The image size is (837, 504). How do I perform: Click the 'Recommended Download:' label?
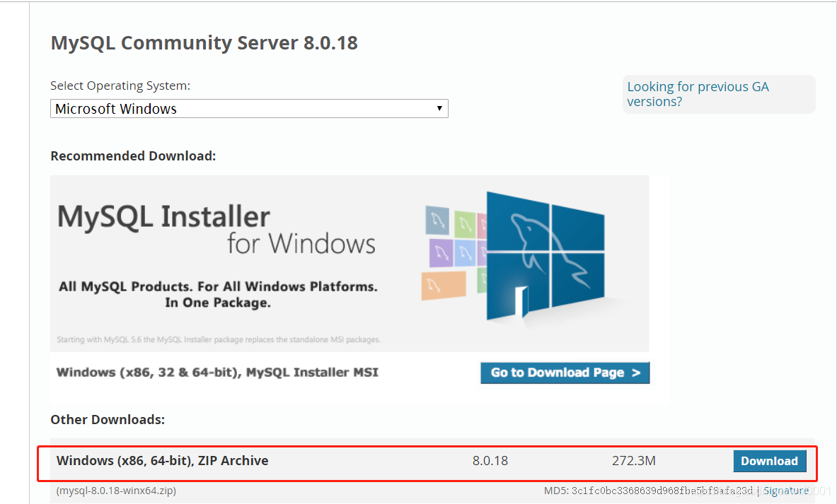(x=133, y=156)
